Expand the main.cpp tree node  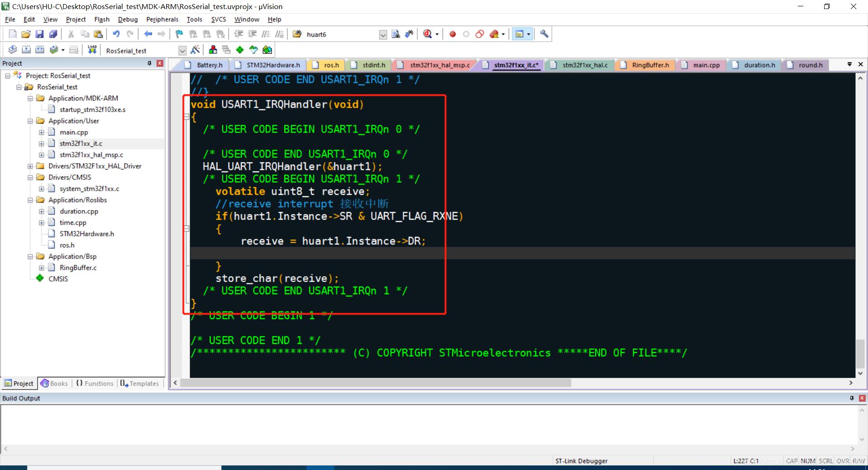(x=41, y=132)
